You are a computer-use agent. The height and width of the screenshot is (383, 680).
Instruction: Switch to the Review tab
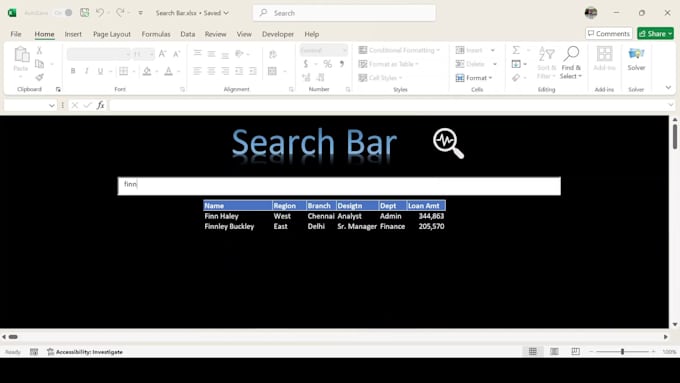coord(216,34)
